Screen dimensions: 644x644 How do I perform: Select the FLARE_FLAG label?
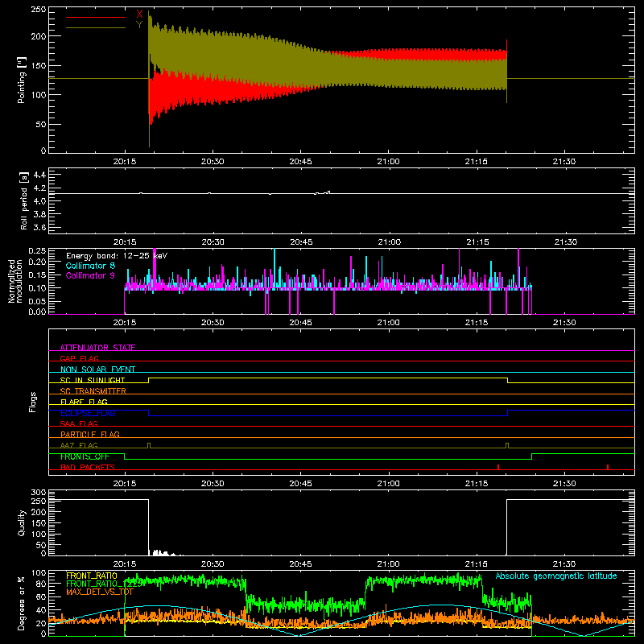point(84,402)
